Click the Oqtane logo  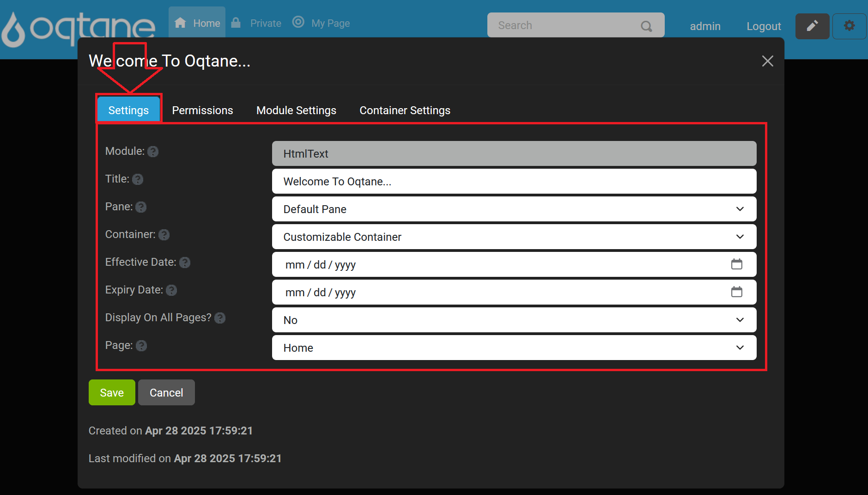(78, 29)
